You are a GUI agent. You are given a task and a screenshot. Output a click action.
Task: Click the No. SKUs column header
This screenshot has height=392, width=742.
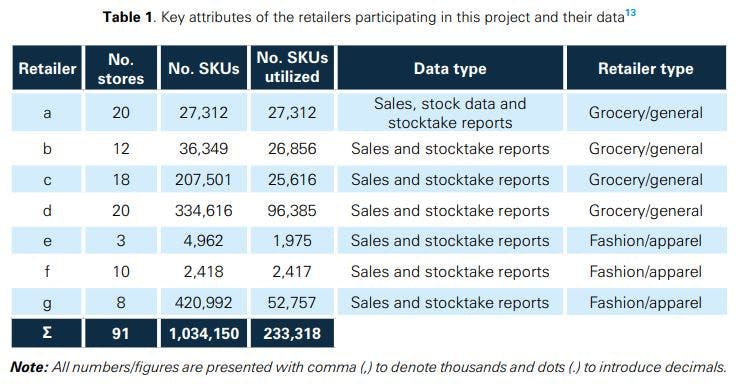203,68
